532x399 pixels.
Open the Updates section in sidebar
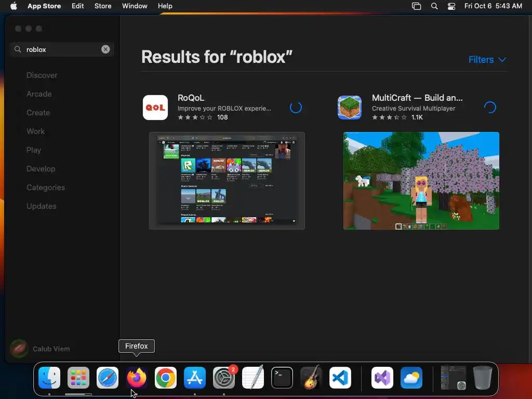[42, 206]
